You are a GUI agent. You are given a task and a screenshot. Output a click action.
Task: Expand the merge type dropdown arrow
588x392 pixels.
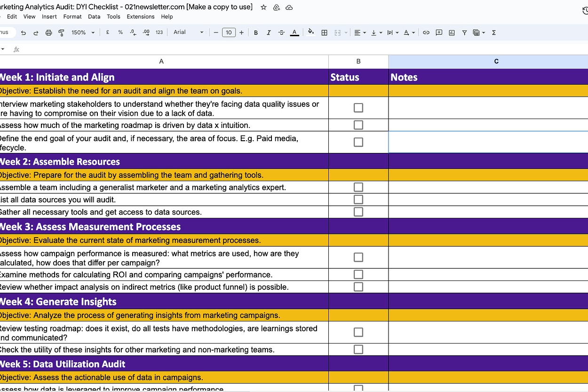tap(346, 32)
